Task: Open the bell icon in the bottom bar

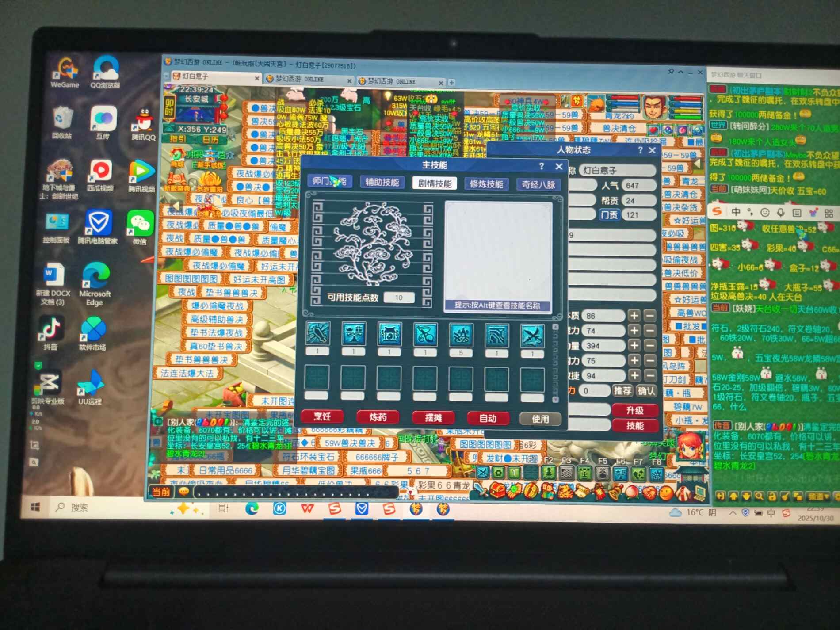Action: point(615,492)
